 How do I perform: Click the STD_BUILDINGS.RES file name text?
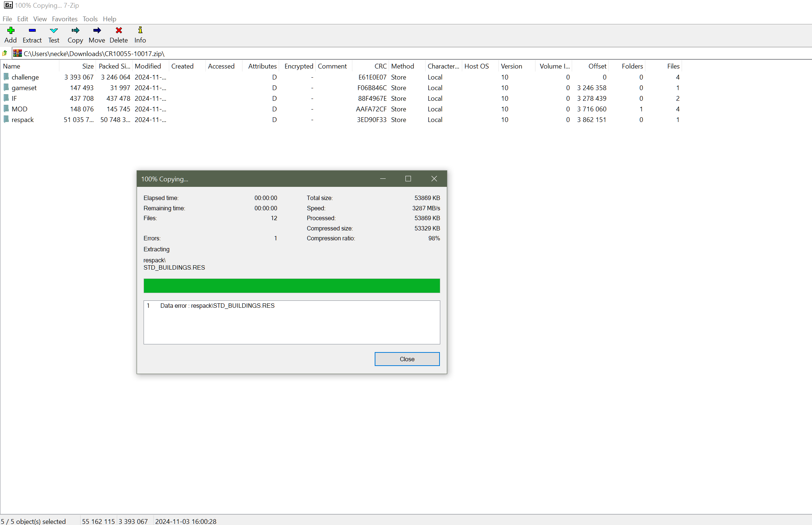coord(174,267)
